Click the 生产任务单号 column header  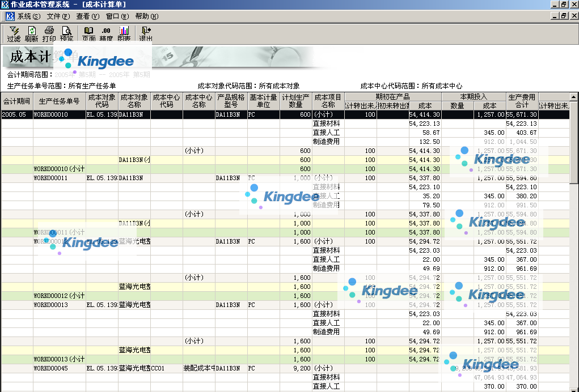tap(60, 101)
